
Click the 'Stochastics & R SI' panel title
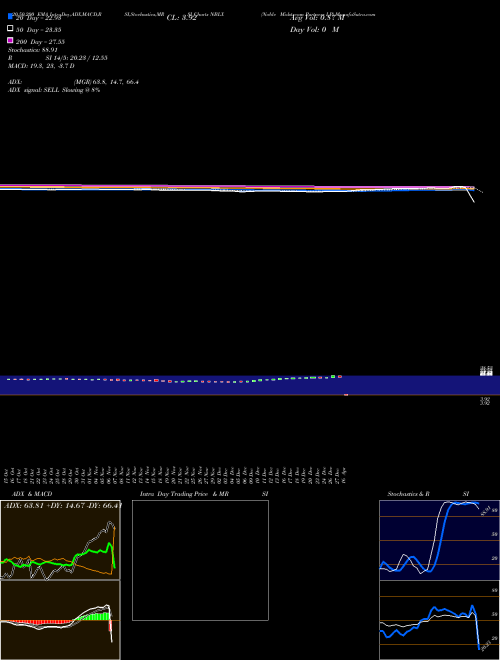tap(428, 494)
